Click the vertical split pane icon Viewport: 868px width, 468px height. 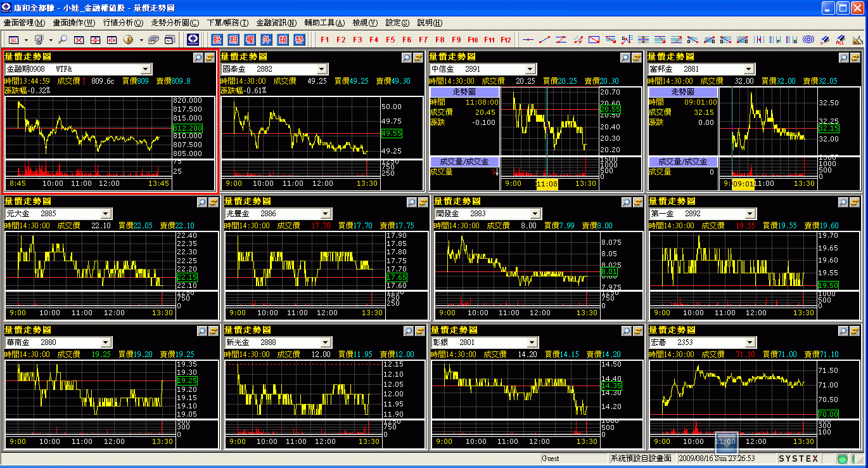112,40
